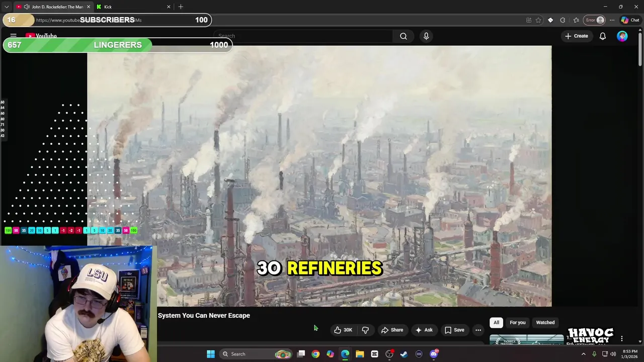Open more actions ellipsis beside Save
644x362 pixels.
pyautogui.click(x=478, y=330)
